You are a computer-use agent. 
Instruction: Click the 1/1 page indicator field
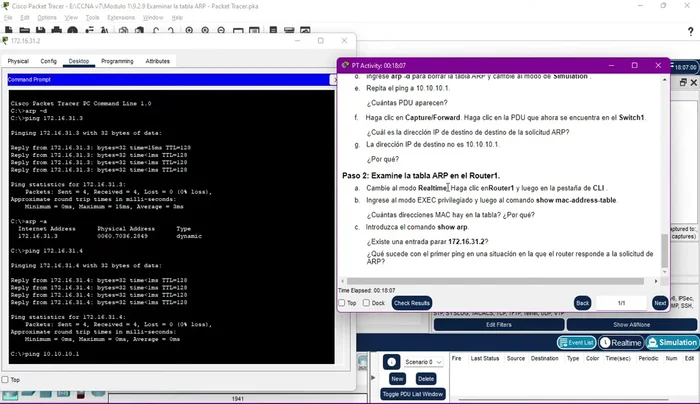[621, 303]
